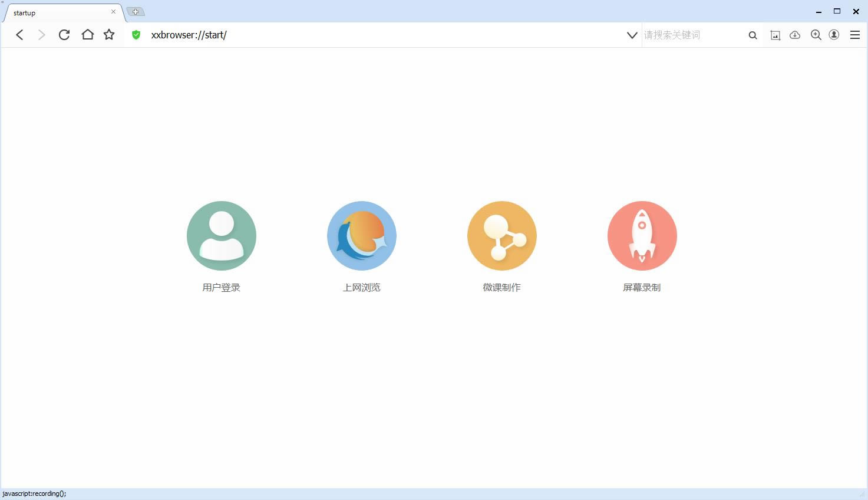Open the hamburger main menu
The height and width of the screenshot is (500, 868).
click(x=854, y=35)
